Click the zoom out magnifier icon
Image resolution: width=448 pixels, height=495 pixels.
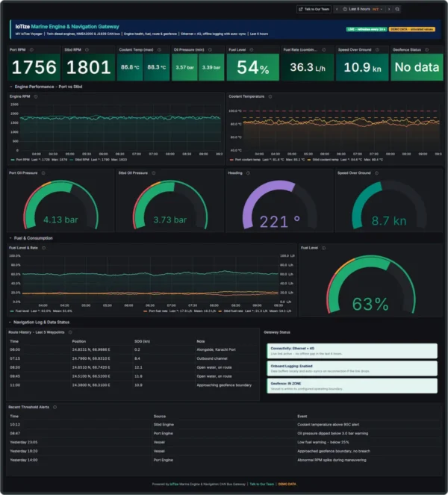pyautogui.click(x=397, y=9)
